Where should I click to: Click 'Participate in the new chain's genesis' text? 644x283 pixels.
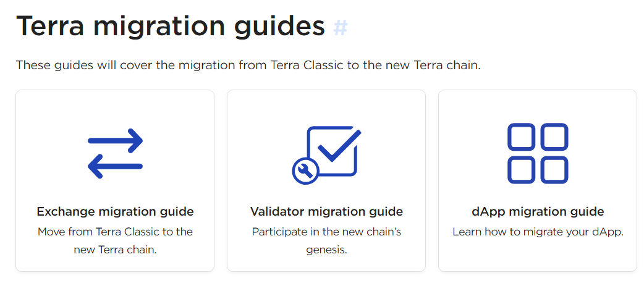coord(326,241)
